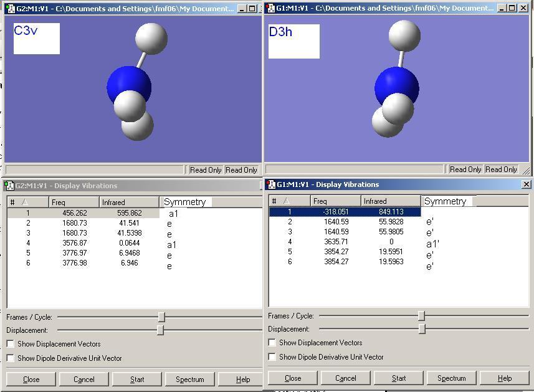Click the G1:M1:V1 molecule window title icon
Viewport: 534px width, 392px height.
click(x=271, y=8)
